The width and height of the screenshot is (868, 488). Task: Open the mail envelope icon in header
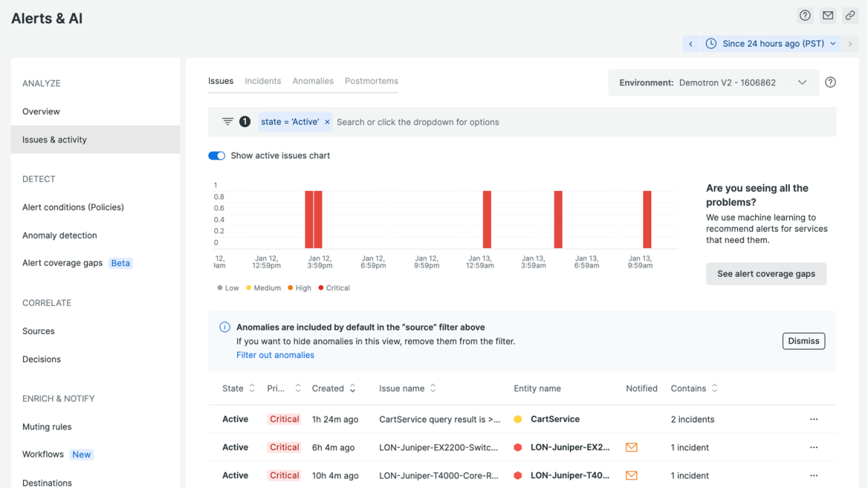(827, 15)
